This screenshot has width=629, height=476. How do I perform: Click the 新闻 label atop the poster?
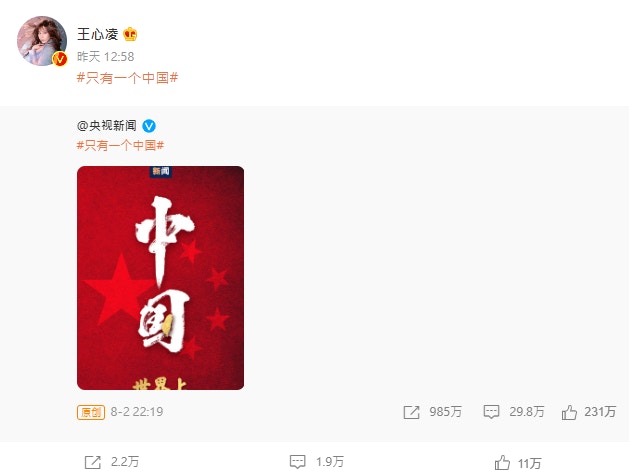pyautogui.click(x=161, y=172)
